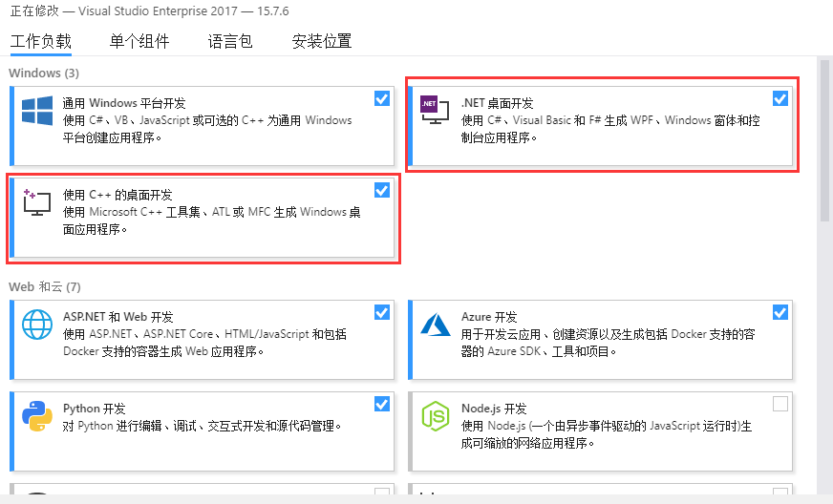Uncheck 使用 C++ 的桌面开发 checkbox
Image resolution: width=833 pixels, height=504 pixels.
click(x=382, y=190)
